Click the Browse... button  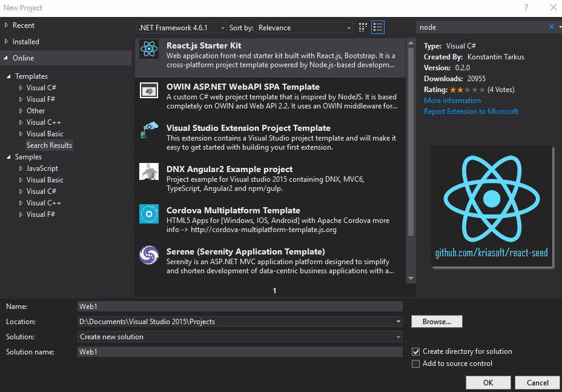437,322
